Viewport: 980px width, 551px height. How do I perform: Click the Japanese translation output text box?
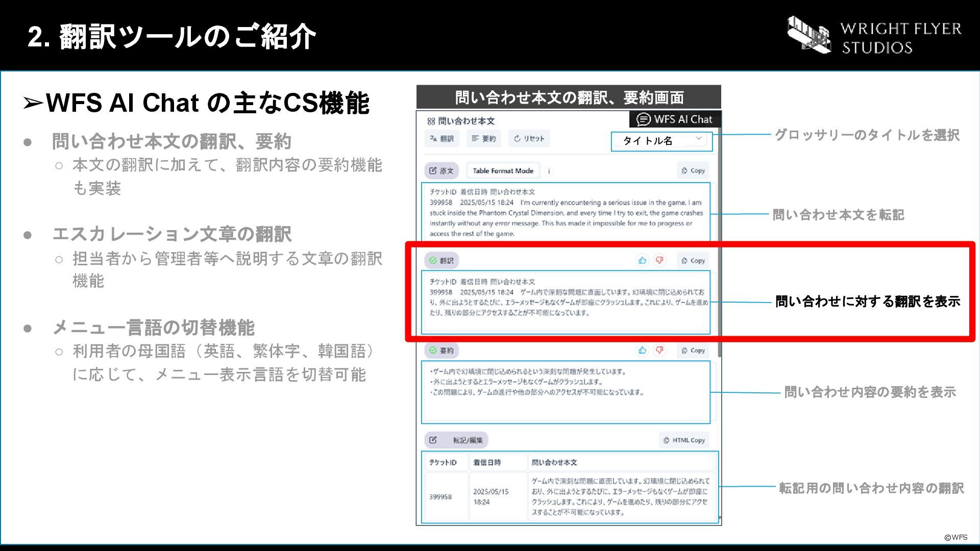566,302
